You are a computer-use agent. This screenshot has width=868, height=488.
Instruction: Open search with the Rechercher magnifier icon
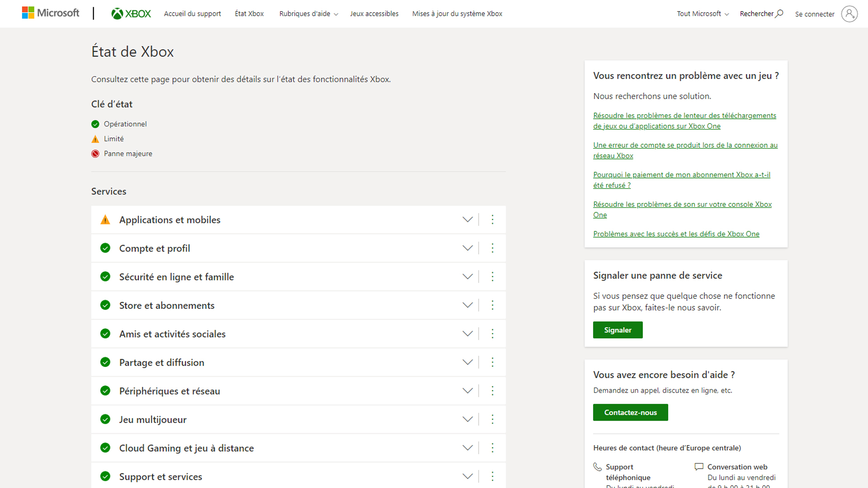[x=779, y=14]
